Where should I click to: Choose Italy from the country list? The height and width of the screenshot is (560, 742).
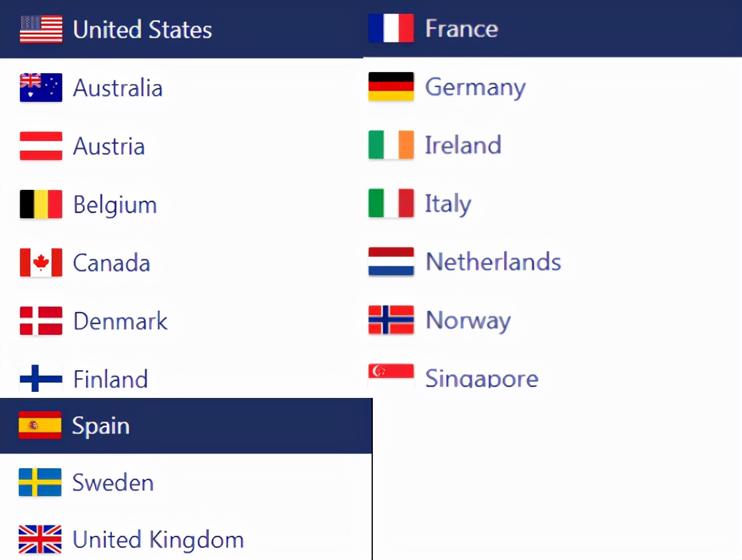448,204
